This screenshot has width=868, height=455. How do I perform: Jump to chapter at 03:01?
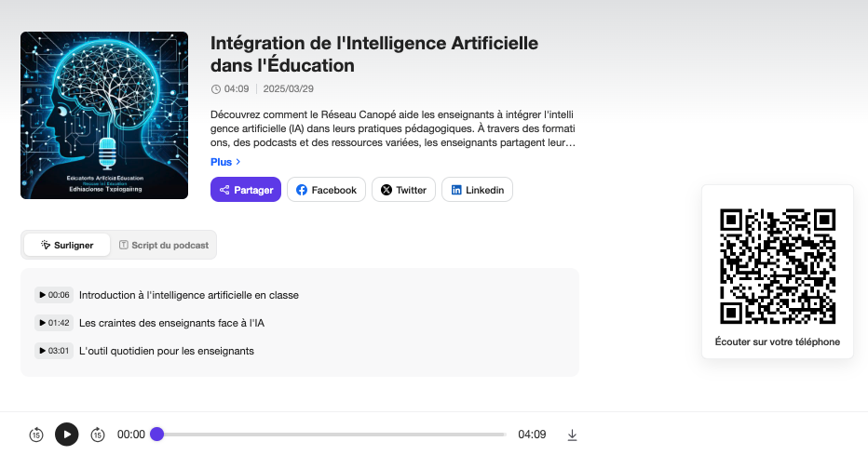[x=54, y=351]
